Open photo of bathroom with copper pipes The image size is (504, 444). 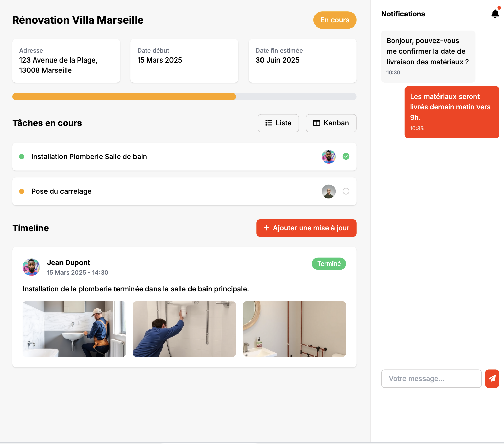pos(294,329)
